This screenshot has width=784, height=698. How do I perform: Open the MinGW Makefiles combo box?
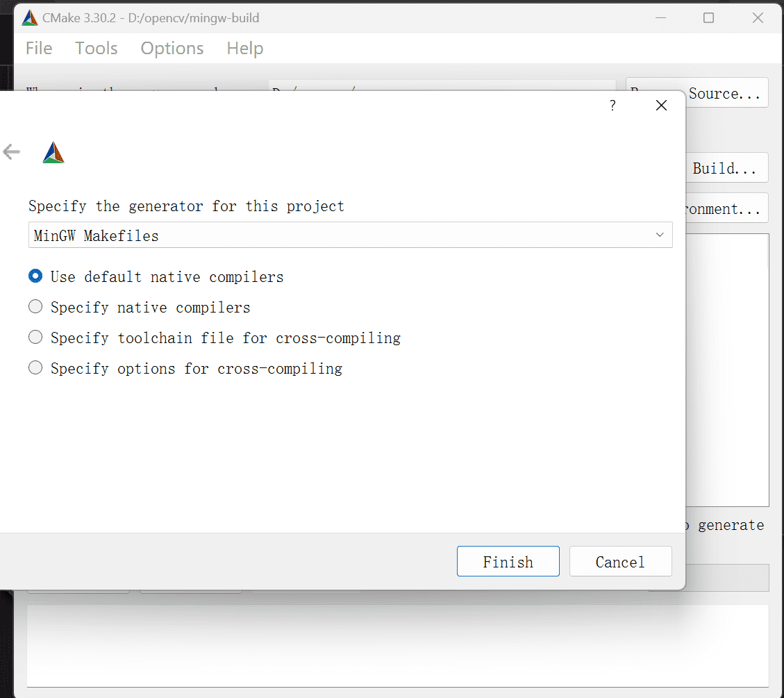pyautogui.click(x=350, y=235)
